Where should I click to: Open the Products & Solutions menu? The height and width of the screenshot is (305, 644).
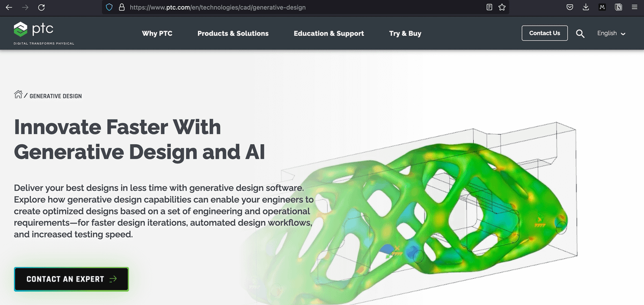point(233,33)
